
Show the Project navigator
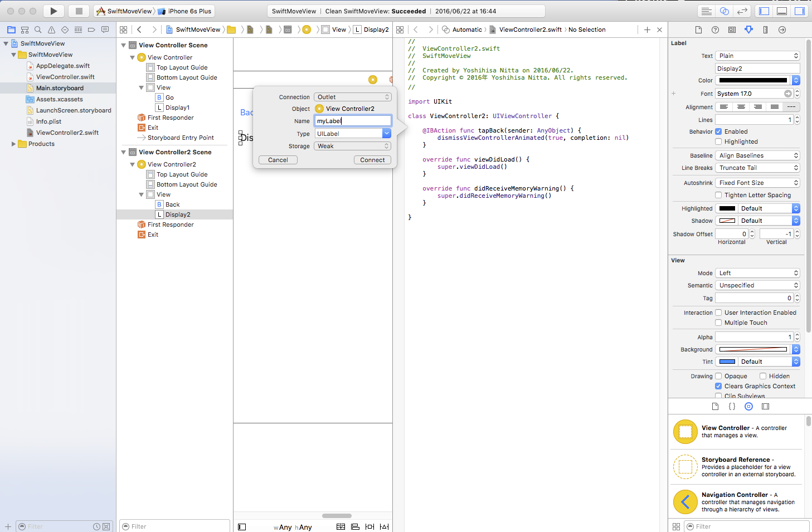(11, 30)
